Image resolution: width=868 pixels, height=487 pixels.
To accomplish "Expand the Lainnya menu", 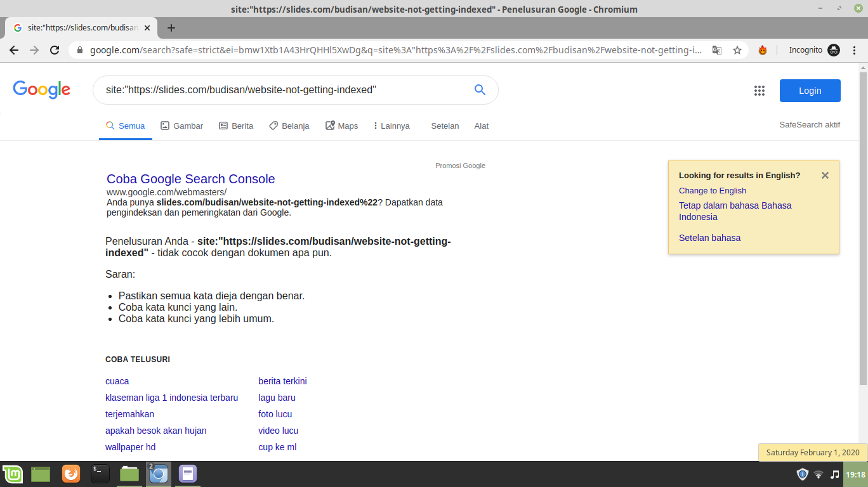I will (391, 126).
